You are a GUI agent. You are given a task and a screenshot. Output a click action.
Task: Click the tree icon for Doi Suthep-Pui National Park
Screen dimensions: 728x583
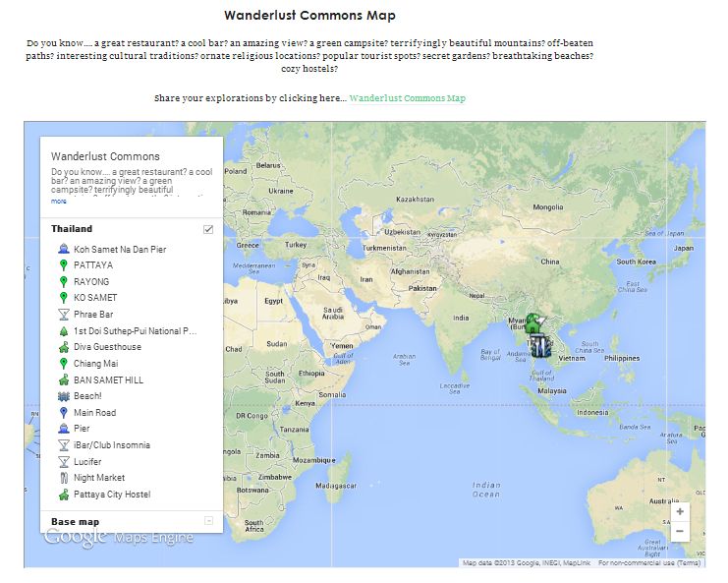point(63,331)
